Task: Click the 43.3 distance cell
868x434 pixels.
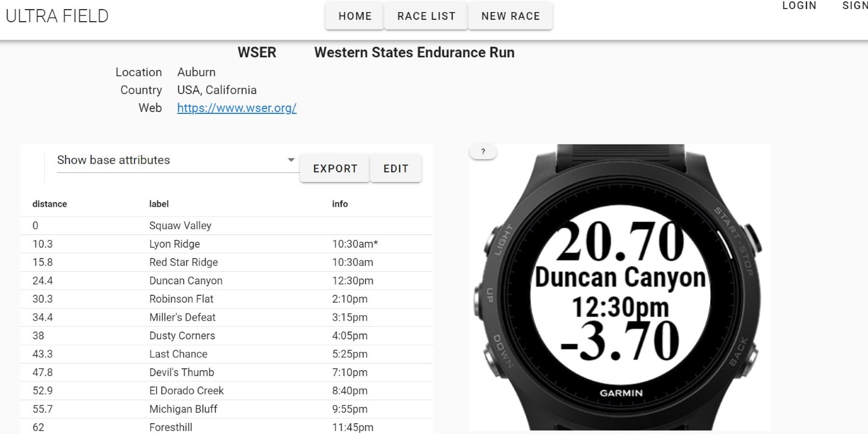Action: pyautogui.click(x=42, y=354)
